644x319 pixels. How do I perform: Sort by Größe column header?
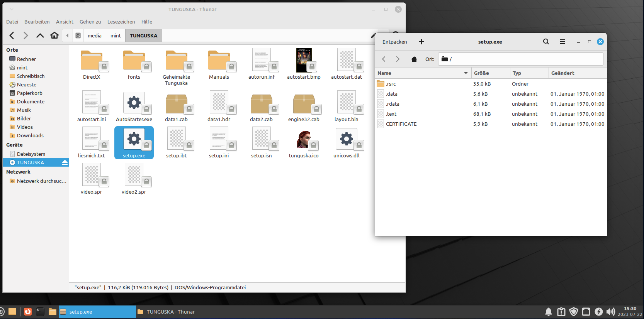point(491,73)
